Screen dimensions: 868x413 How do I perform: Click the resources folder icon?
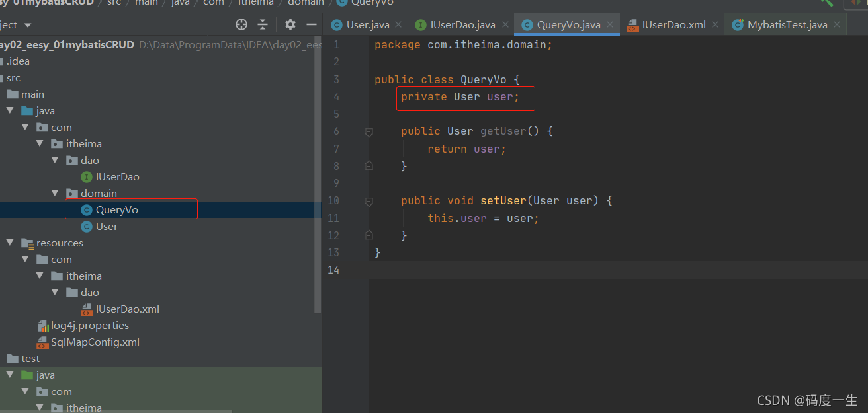point(28,243)
